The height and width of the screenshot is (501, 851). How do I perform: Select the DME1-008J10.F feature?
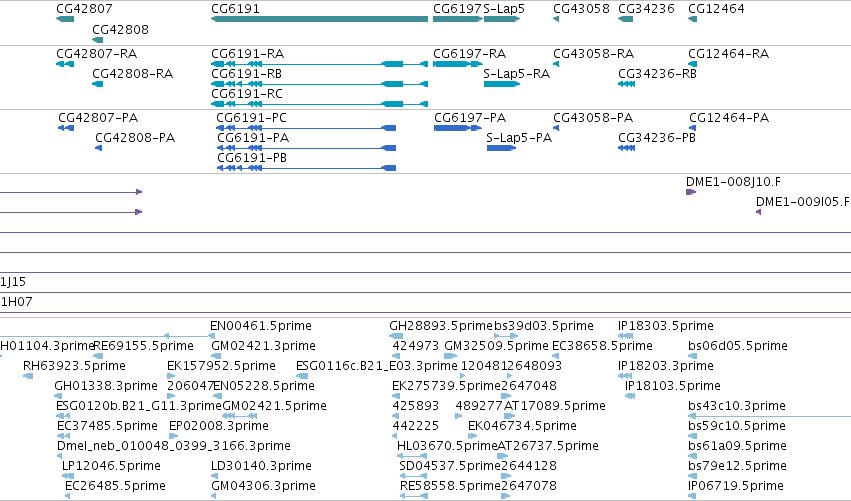click(691, 192)
